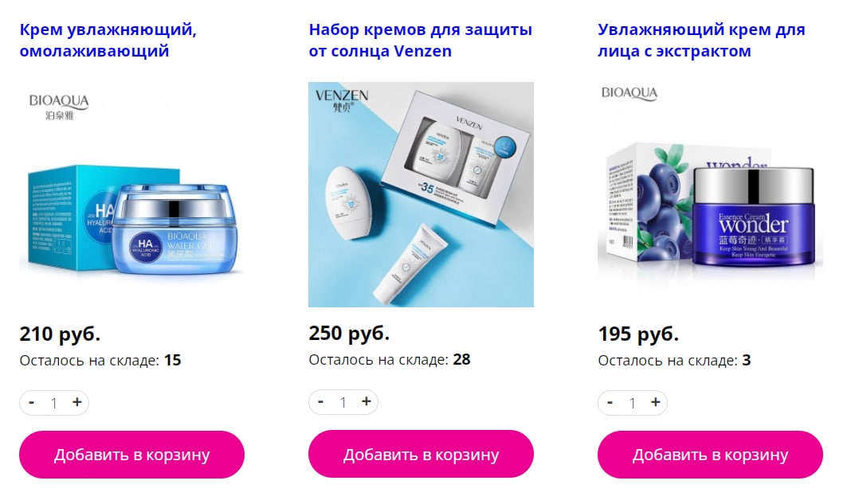Add the 195 руб. Wonder cream to cart

click(x=710, y=455)
